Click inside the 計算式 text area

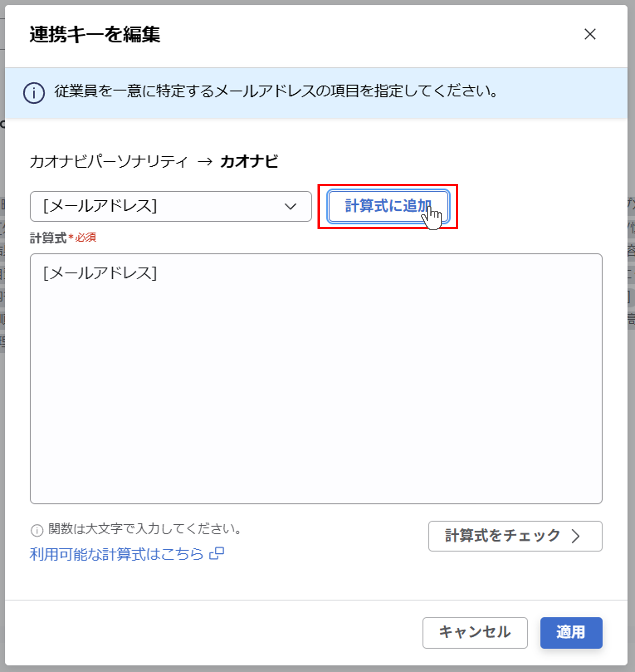coord(316,378)
